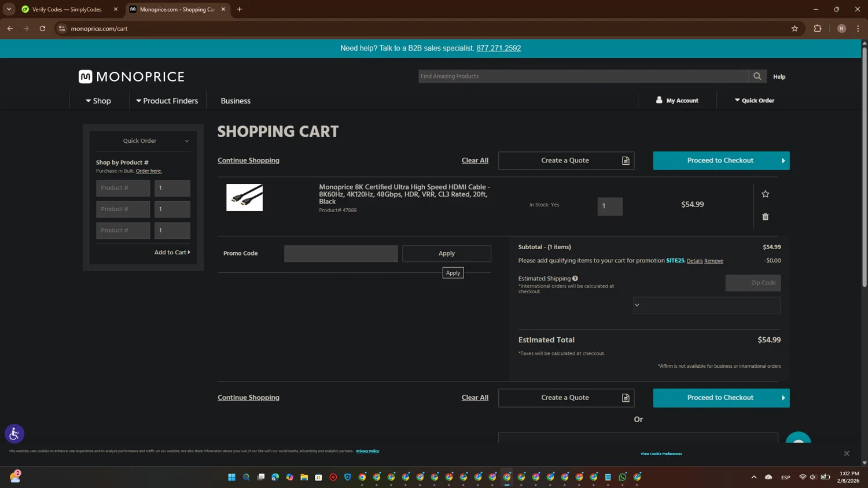Switch to Verify Codes SimplyCodes tab
This screenshot has height=488, width=868.
coord(67,9)
